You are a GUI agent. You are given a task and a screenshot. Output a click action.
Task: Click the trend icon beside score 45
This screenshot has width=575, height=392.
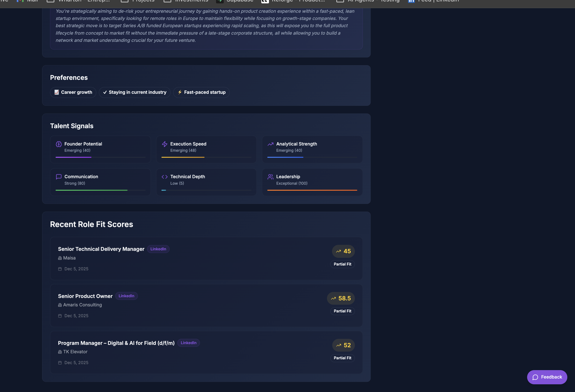(338, 251)
